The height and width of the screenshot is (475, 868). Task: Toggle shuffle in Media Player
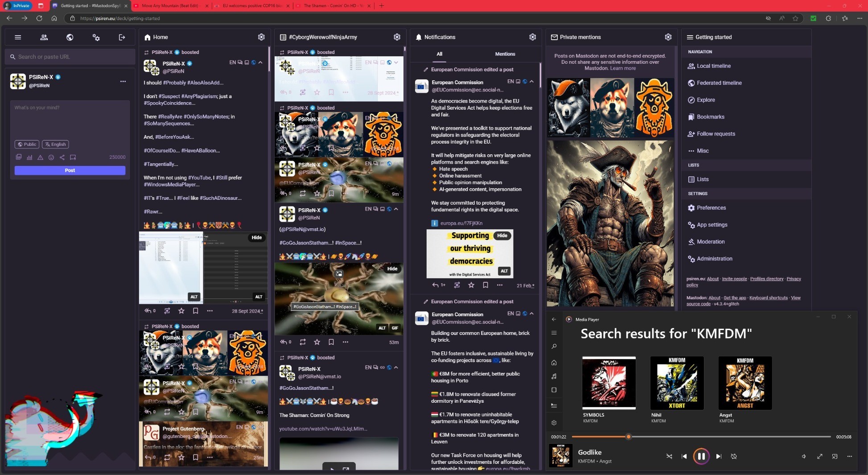[x=669, y=456]
